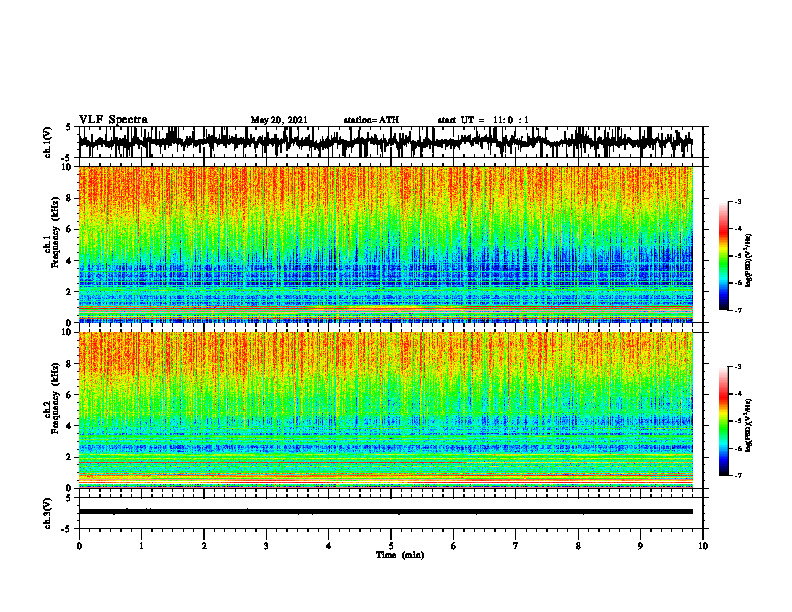
Task: Click the "-7" value on ch.1 color bar
Action: point(738,310)
